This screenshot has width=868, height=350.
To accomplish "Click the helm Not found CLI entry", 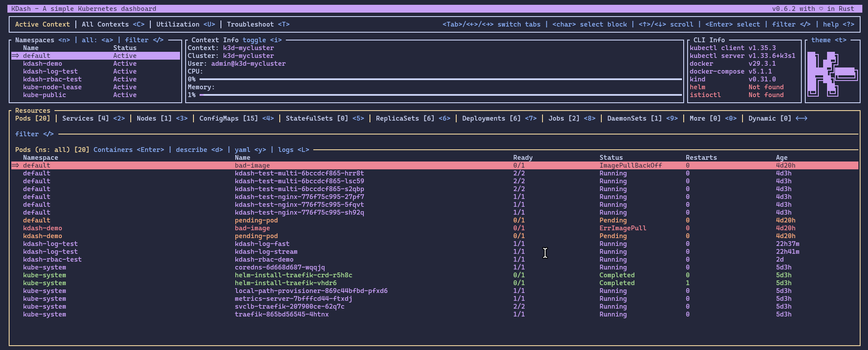I will point(736,87).
